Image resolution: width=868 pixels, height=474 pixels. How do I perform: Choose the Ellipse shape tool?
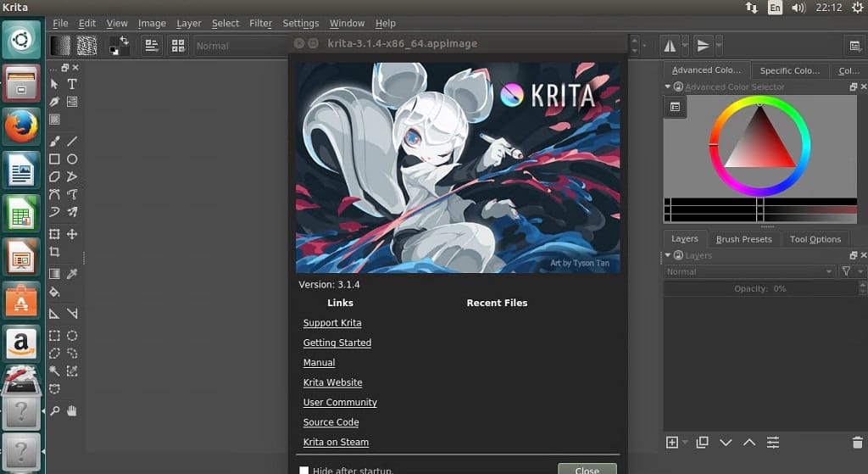[x=72, y=159]
